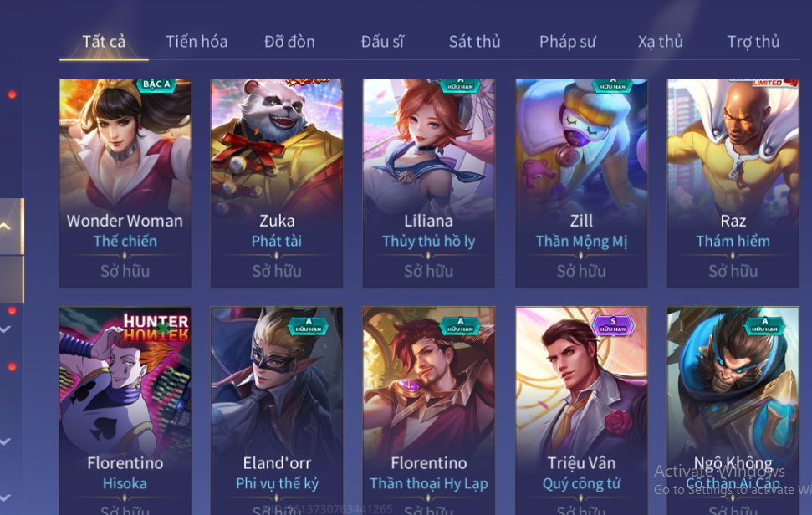
Task: Select Liliana Thủy thủ hồ ly skin
Action: coord(428,183)
